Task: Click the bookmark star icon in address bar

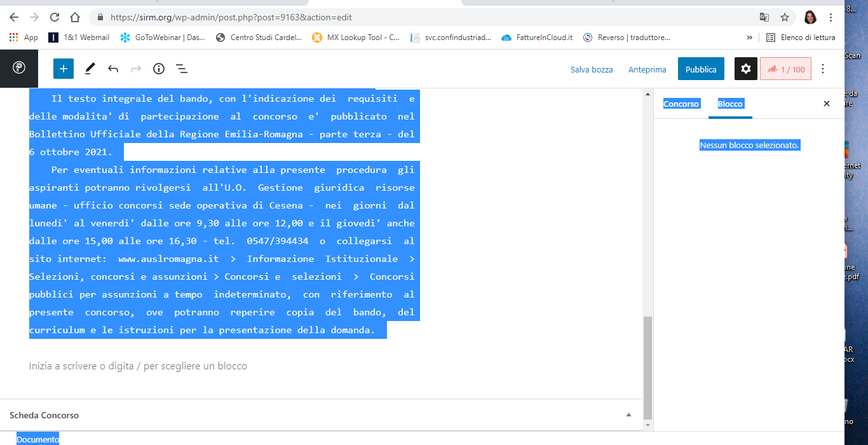Action: (785, 17)
